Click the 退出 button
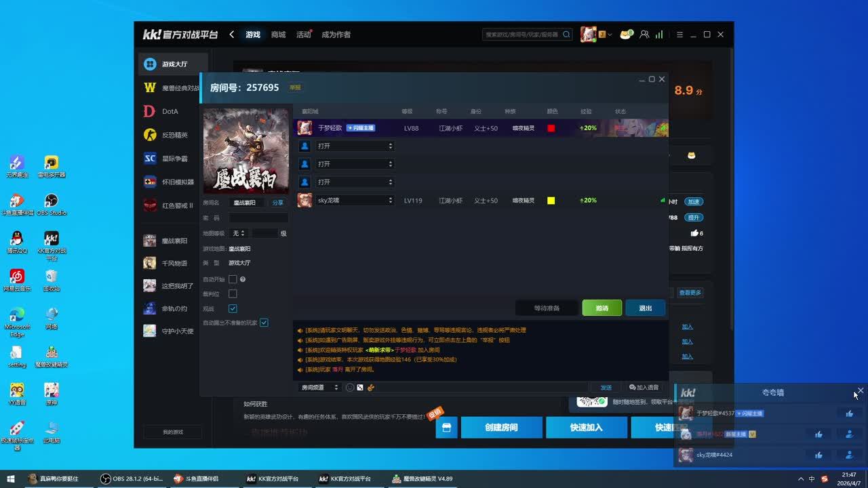The image size is (868, 488). pyautogui.click(x=646, y=308)
